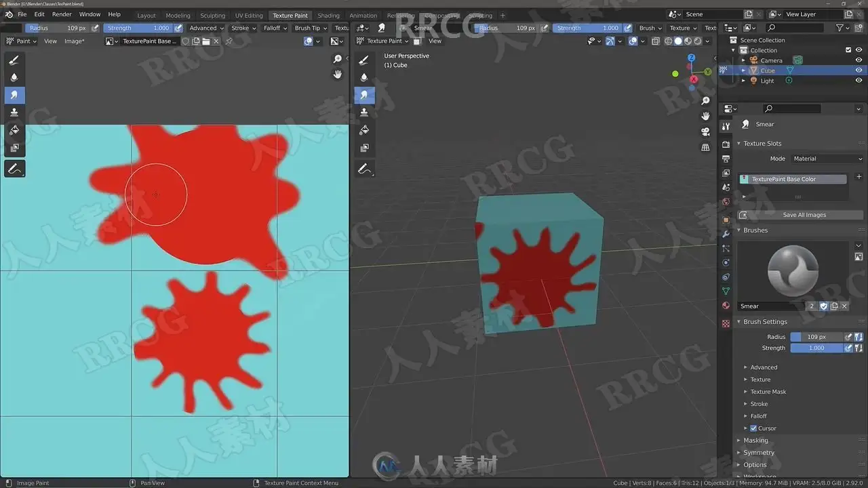The height and width of the screenshot is (488, 868).
Task: Select the Smear tool in 3D viewport toolbar
Action: coord(364,95)
